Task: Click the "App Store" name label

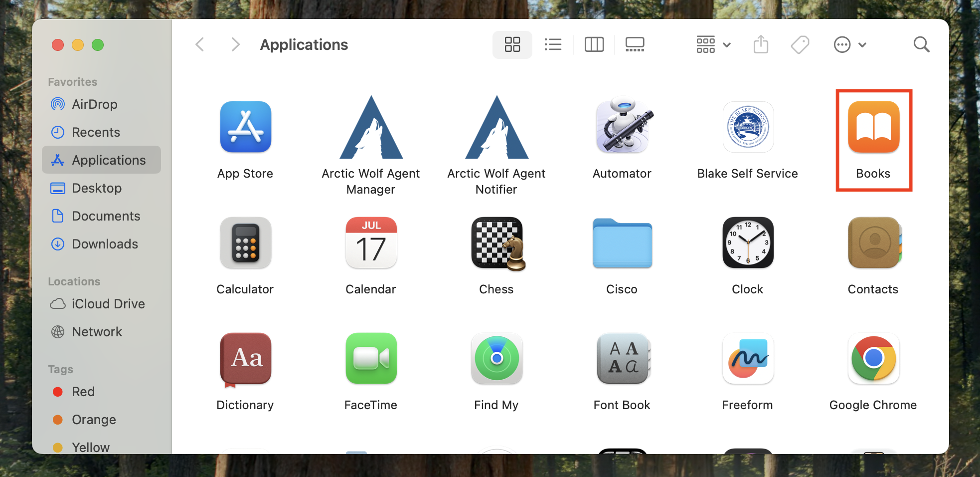Action: [245, 173]
